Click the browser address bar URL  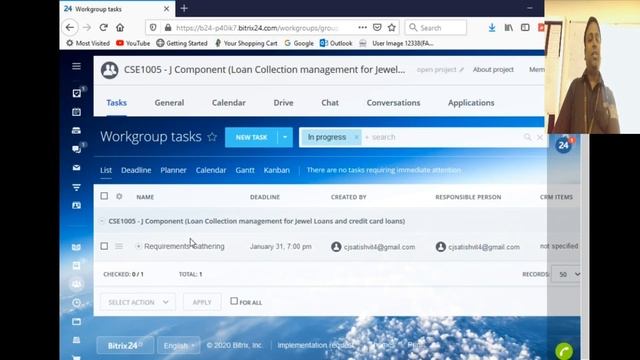coord(257,28)
